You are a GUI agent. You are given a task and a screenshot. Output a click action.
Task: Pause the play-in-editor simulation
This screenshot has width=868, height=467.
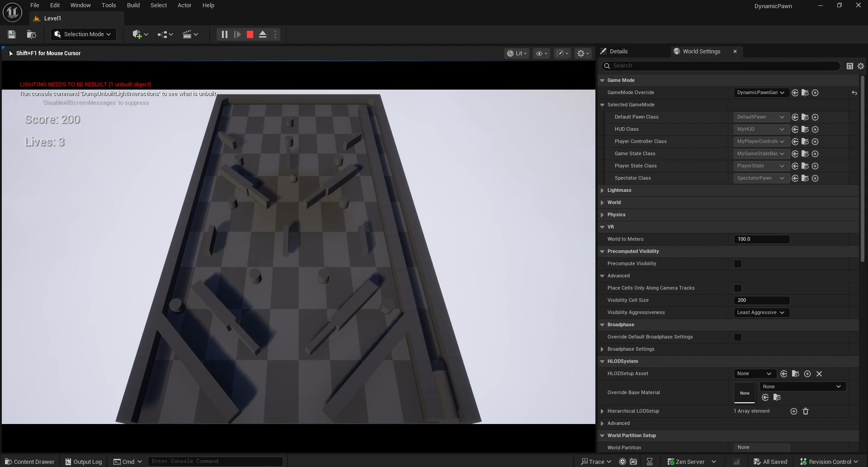click(224, 34)
